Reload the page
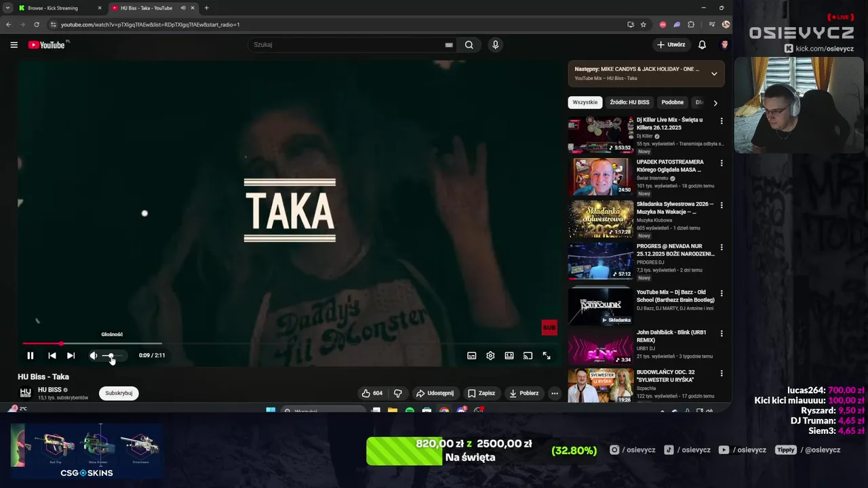This screenshot has height=488, width=868. click(x=37, y=24)
